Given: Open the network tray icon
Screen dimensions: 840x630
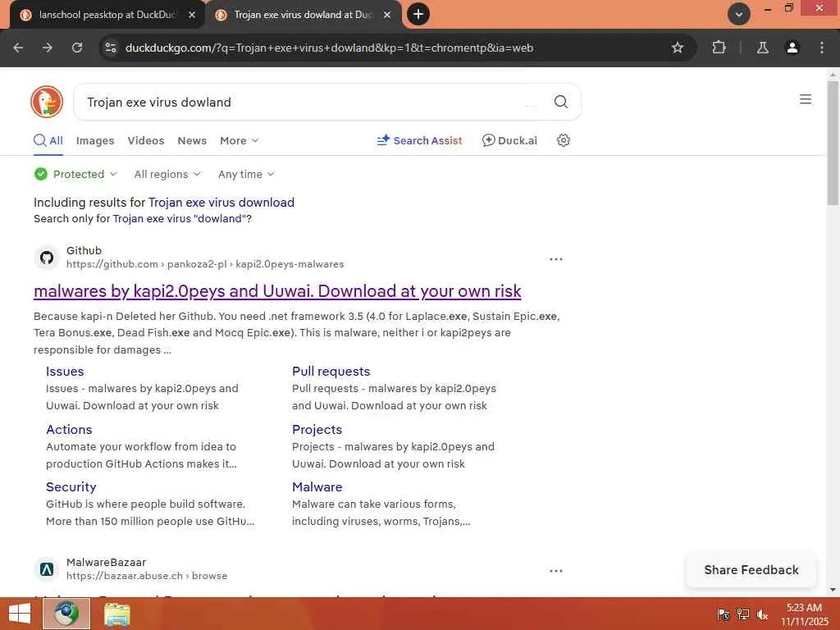Looking at the screenshot, I should tap(743, 614).
